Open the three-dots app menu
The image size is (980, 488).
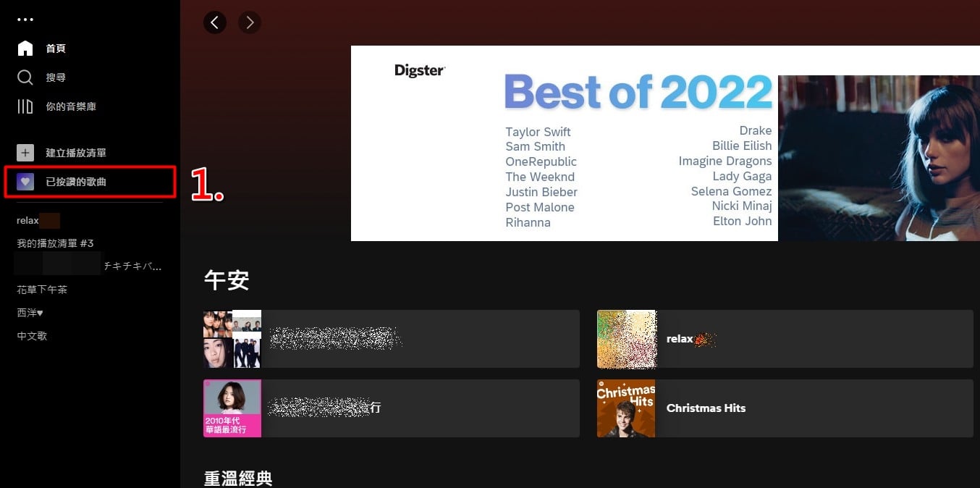click(25, 20)
